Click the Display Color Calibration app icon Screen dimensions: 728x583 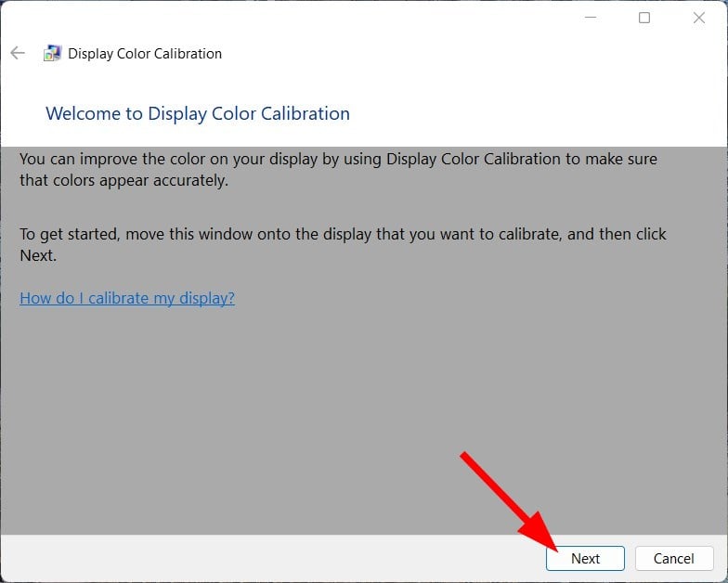point(52,54)
